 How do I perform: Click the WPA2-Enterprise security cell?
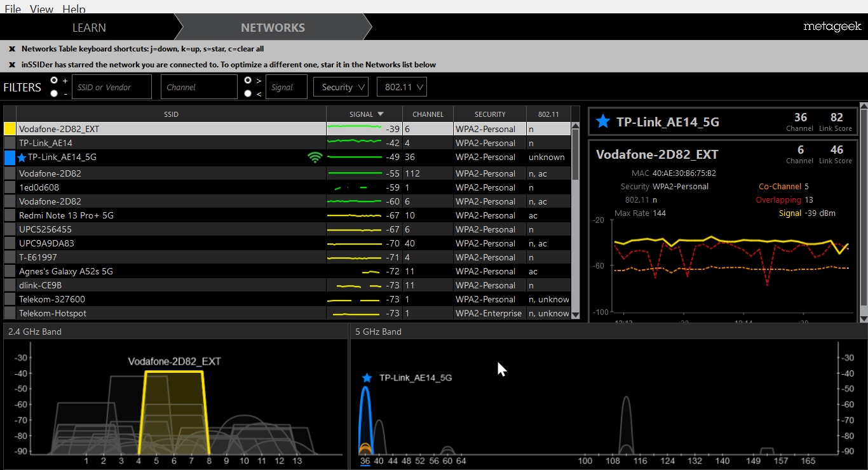489,313
